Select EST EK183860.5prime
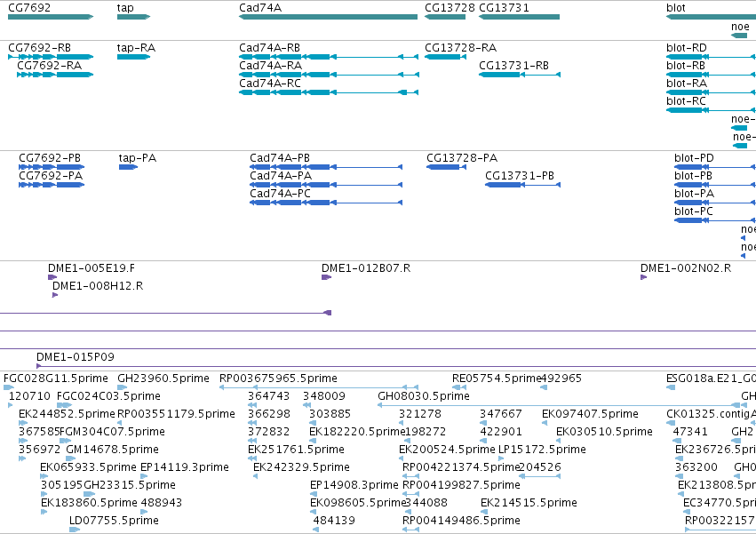 click(44, 512)
